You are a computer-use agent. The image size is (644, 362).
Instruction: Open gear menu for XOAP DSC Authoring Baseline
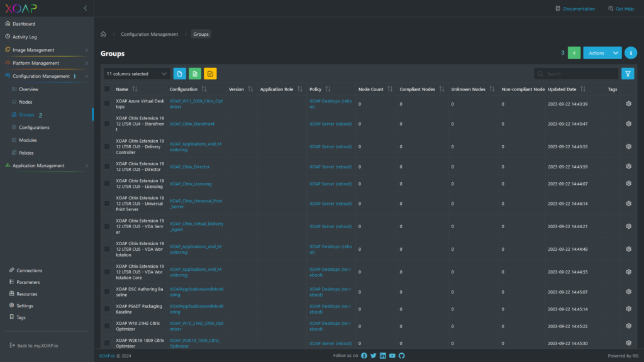point(628,292)
